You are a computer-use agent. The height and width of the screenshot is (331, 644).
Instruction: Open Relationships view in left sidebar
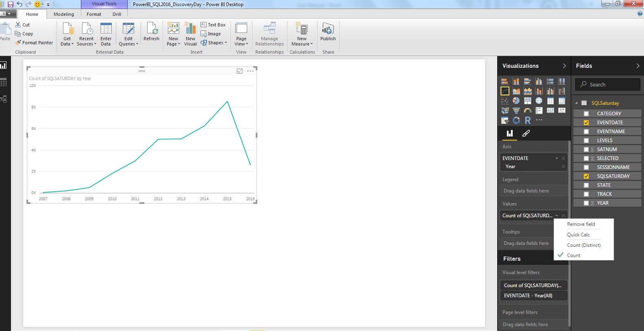3,99
